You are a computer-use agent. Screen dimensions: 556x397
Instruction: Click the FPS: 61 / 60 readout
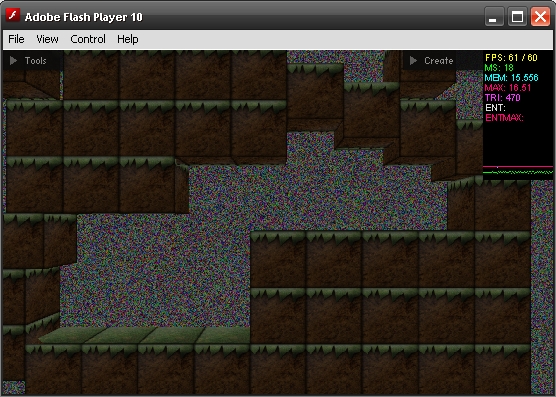(x=511, y=57)
